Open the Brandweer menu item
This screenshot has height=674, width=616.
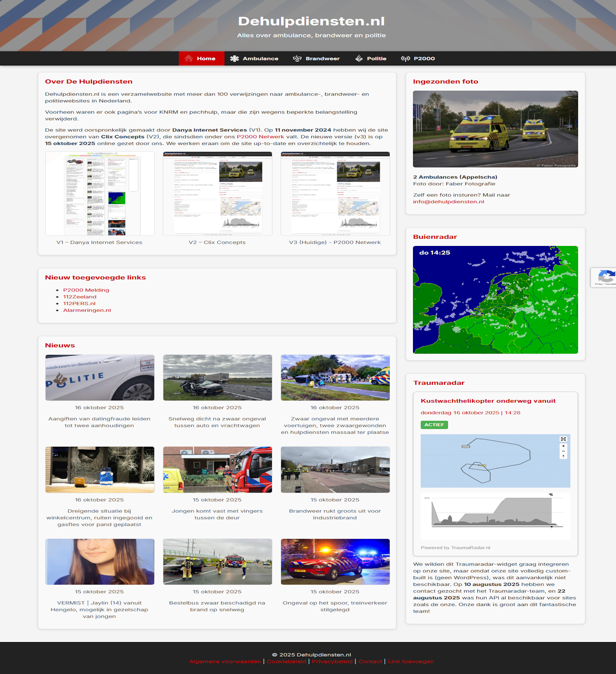[x=322, y=58]
